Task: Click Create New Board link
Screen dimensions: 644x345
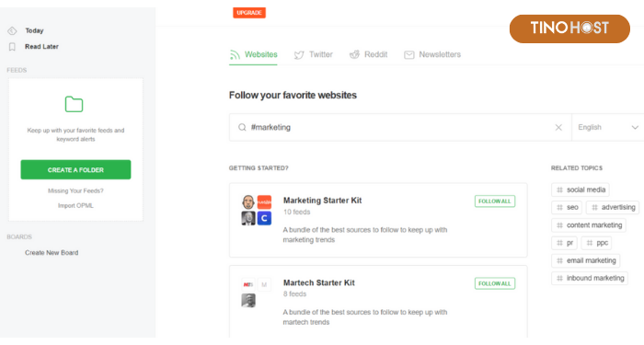Action: click(52, 253)
